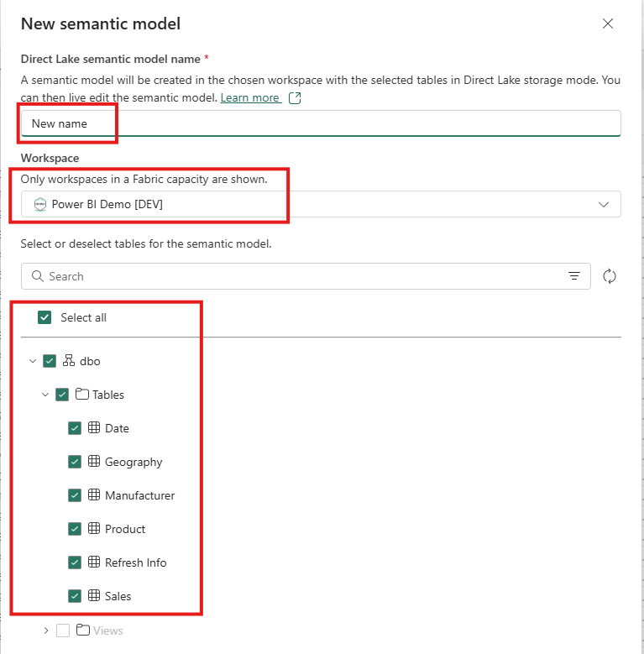This screenshot has width=644, height=654.
Task: Click the Views folder icon
Action: (82, 630)
